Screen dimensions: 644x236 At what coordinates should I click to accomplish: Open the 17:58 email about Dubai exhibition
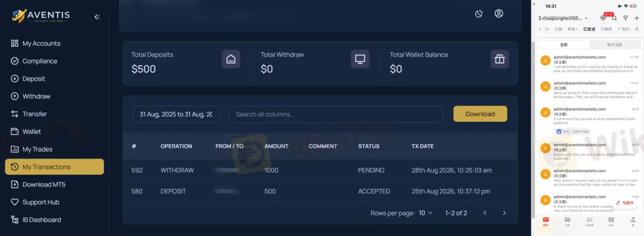[589, 64]
